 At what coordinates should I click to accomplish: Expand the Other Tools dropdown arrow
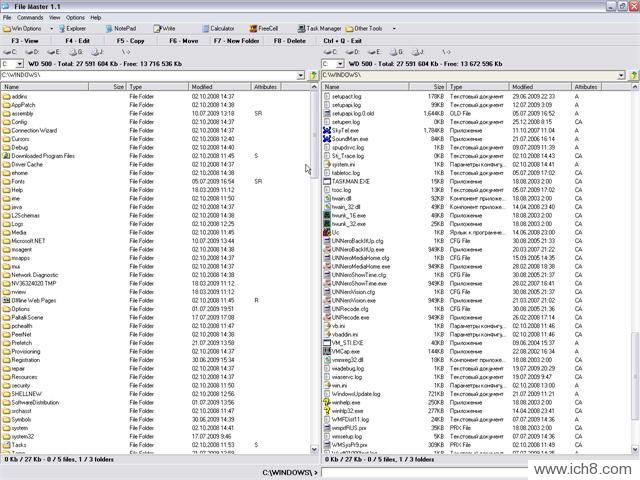click(x=394, y=29)
